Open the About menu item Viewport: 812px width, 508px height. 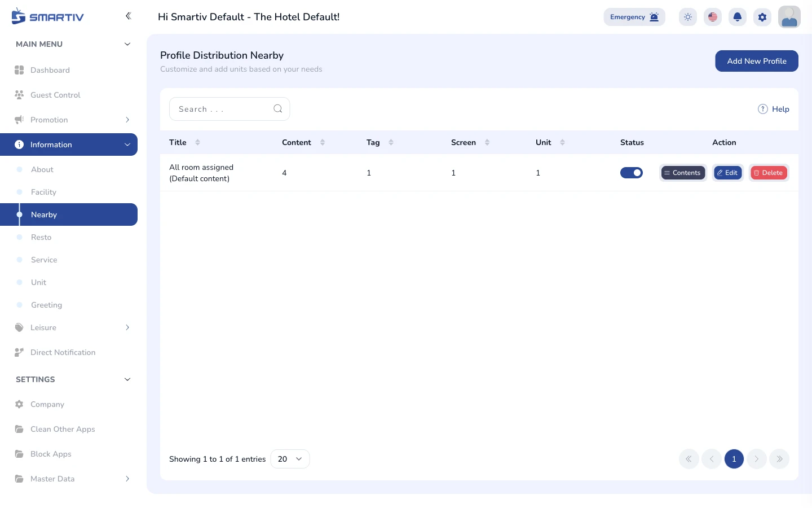pos(69,169)
